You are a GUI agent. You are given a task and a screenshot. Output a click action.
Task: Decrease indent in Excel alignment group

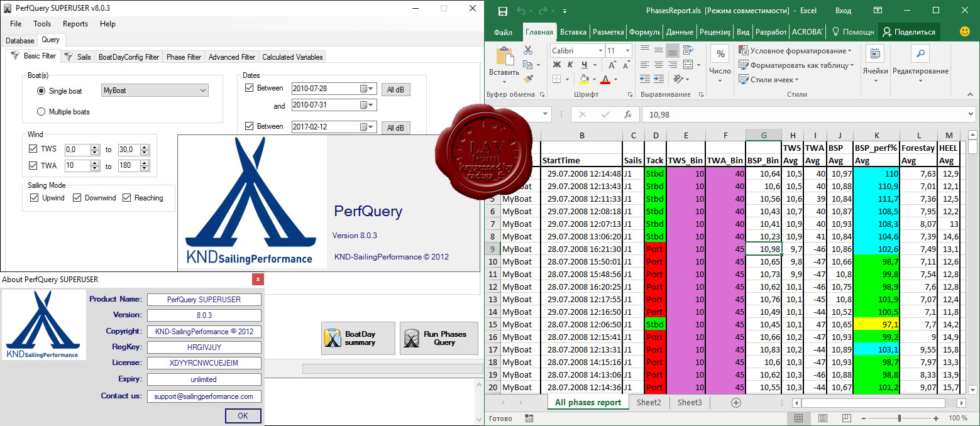coord(646,79)
